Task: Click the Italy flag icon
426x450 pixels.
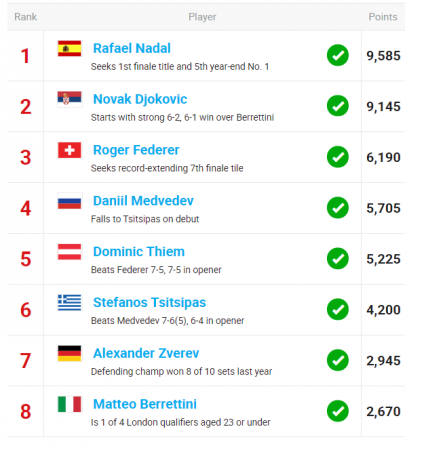Action: click(69, 404)
